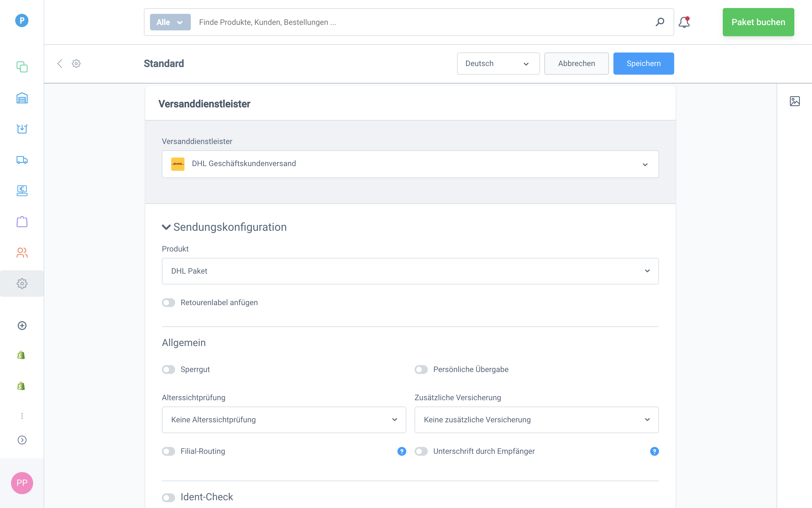This screenshot has height=508, width=812.
Task: Open the image panel icon on right
Action: coord(795,101)
